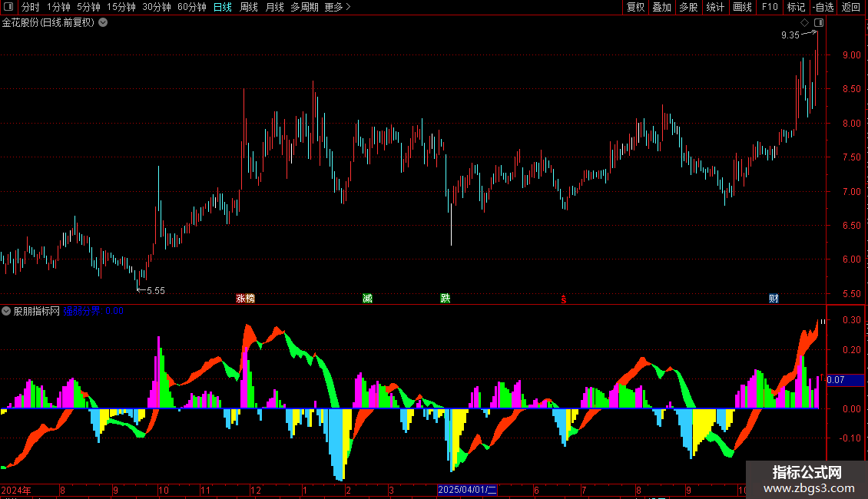Click the 2025/04/01/二 date label
The height and width of the screenshot is (499, 868).
[467, 490]
